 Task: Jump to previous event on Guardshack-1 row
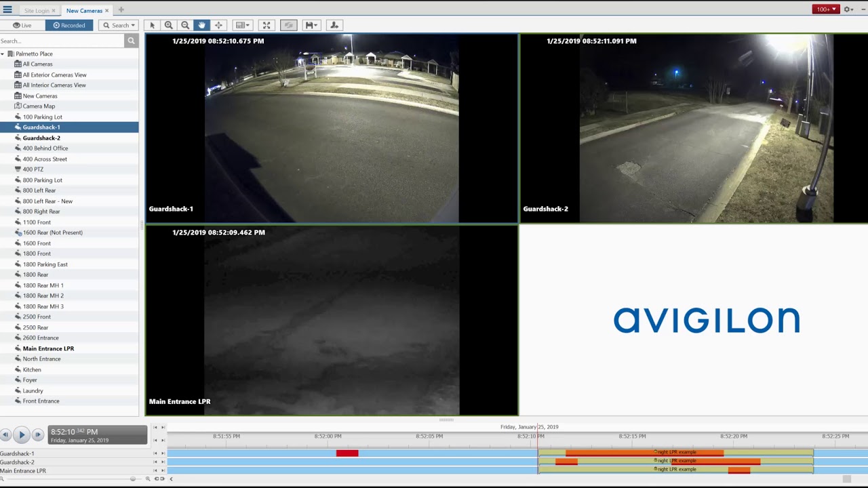tap(155, 453)
